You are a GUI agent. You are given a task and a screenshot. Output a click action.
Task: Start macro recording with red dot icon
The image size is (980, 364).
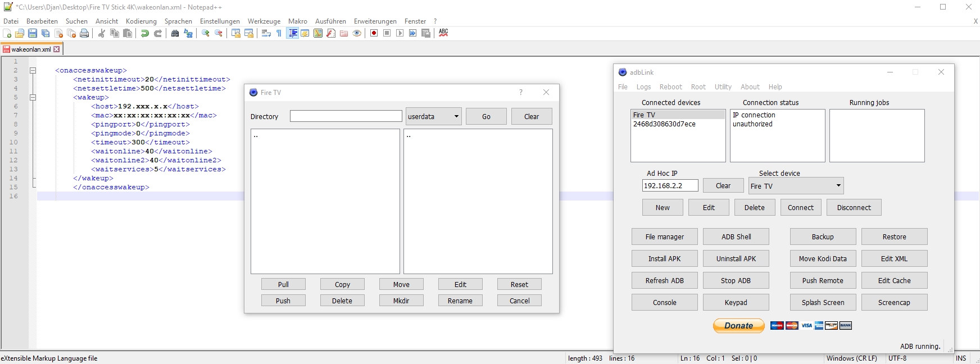click(374, 33)
